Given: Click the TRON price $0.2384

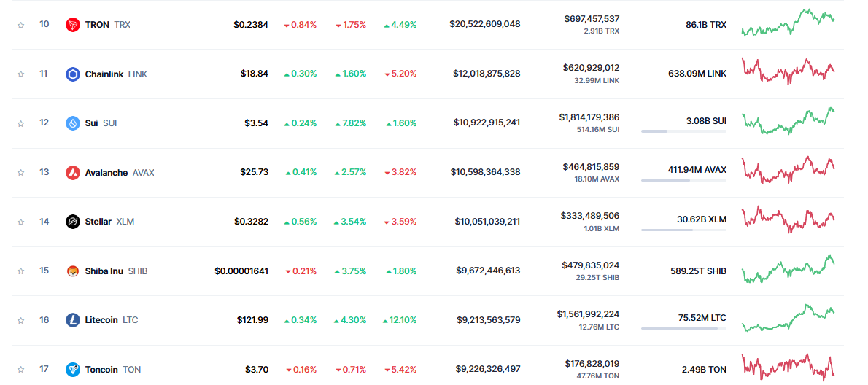Looking at the screenshot, I should [x=251, y=24].
